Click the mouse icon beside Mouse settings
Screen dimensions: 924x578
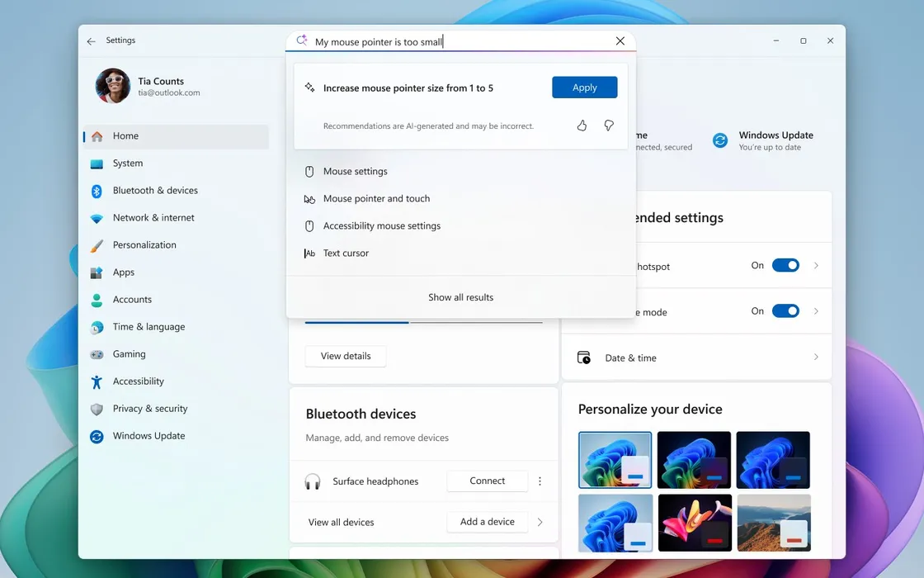(309, 172)
